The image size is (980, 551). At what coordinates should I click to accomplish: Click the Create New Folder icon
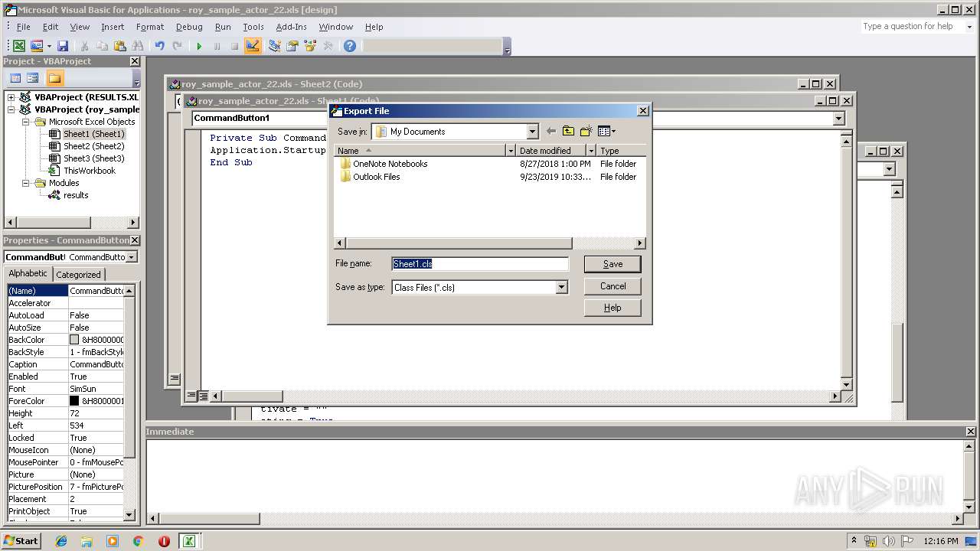point(586,132)
